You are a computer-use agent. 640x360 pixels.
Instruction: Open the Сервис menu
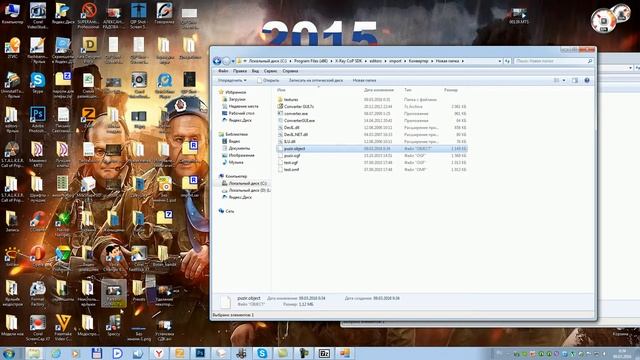(x=270, y=71)
